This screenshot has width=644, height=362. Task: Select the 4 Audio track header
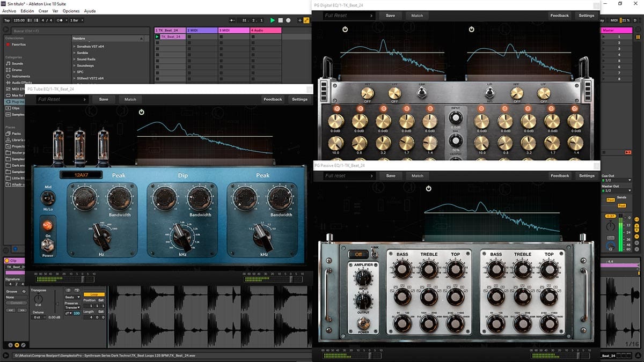(x=266, y=31)
